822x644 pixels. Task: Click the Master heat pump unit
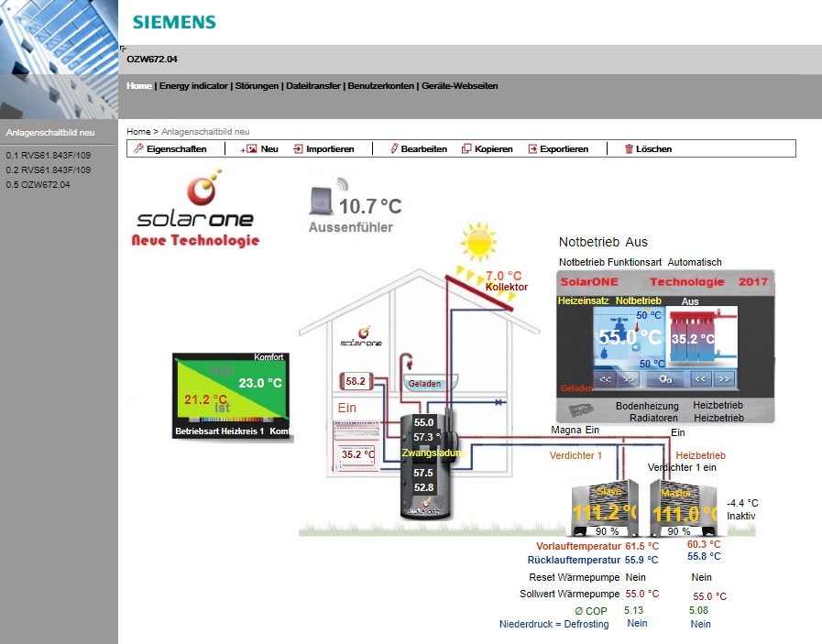[x=683, y=508]
